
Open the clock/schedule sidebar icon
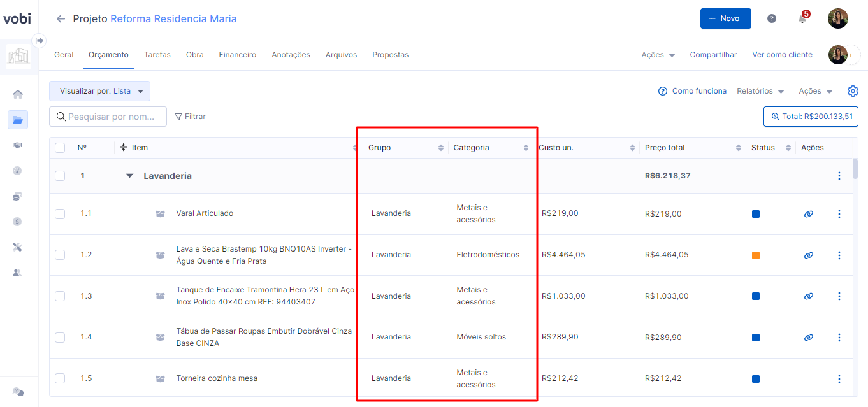pyautogui.click(x=18, y=171)
